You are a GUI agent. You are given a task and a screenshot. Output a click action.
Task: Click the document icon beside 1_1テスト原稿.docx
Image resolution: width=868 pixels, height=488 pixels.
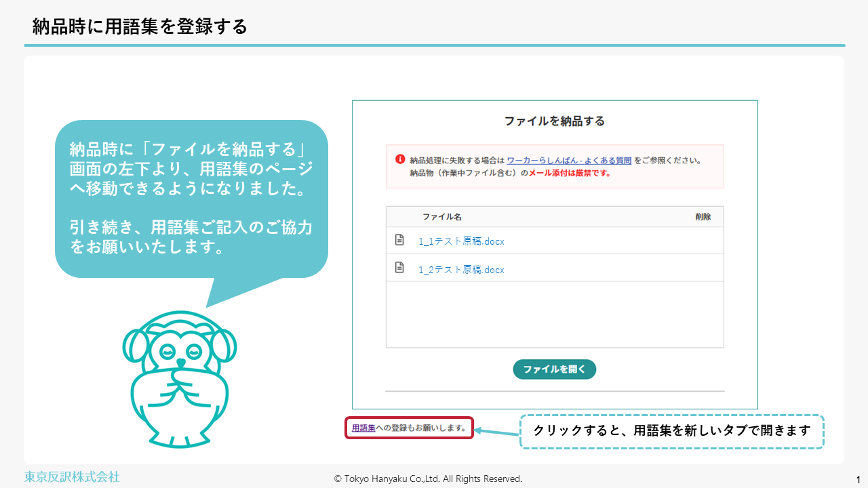400,240
